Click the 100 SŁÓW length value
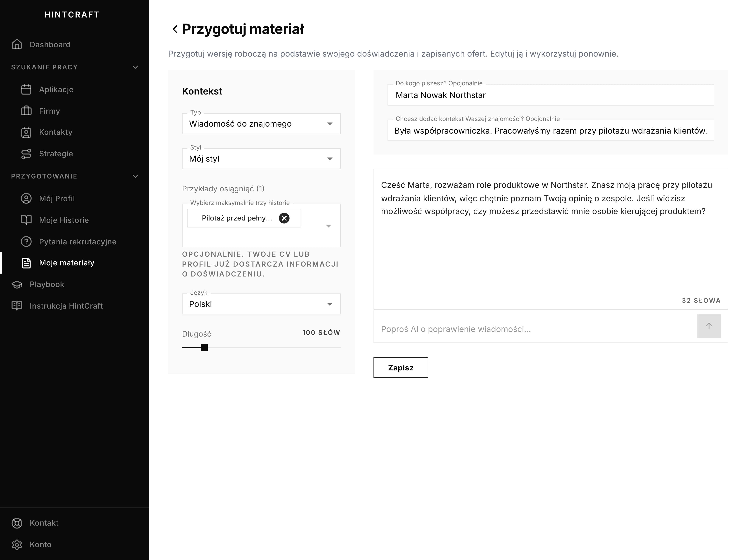The image size is (747, 560). pyautogui.click(x=321, y=332)
